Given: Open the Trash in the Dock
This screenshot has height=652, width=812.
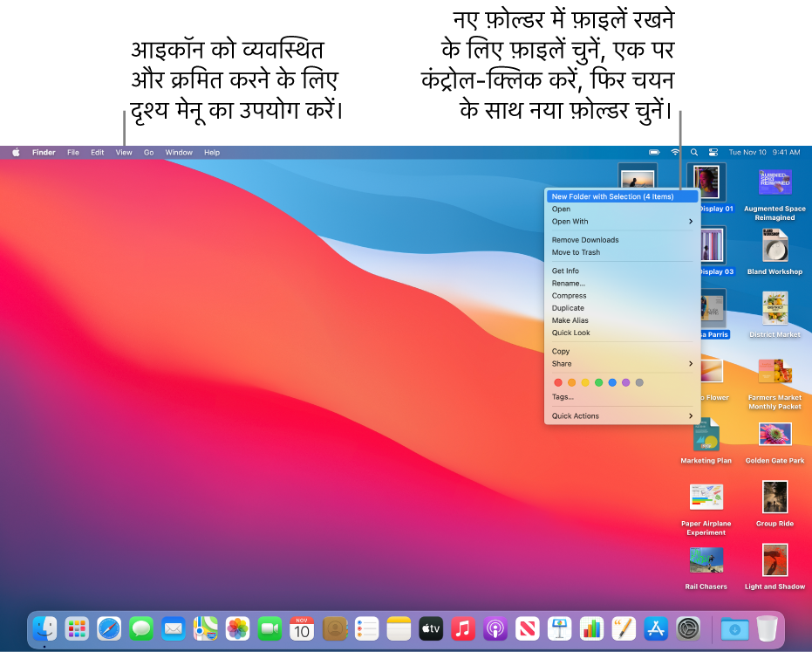Looking at the screenshot, I should (x=767, y=629).
